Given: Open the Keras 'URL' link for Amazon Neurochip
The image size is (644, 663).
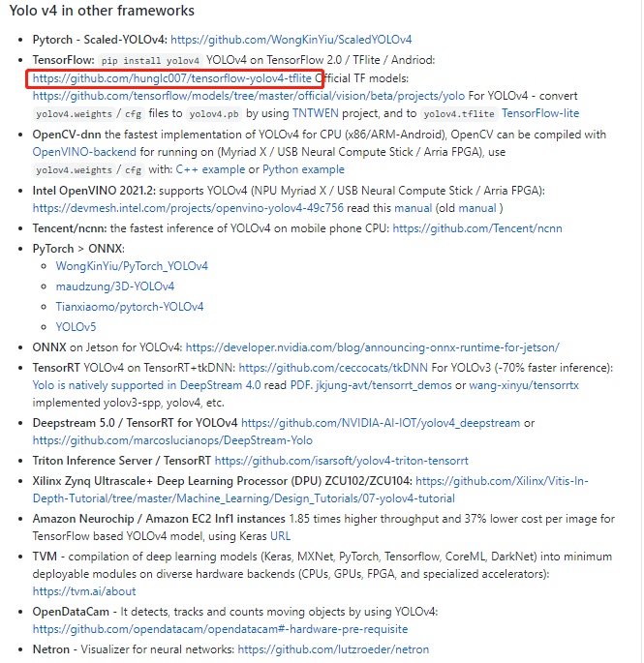Looking at the screenshot, I should (281, 536).
